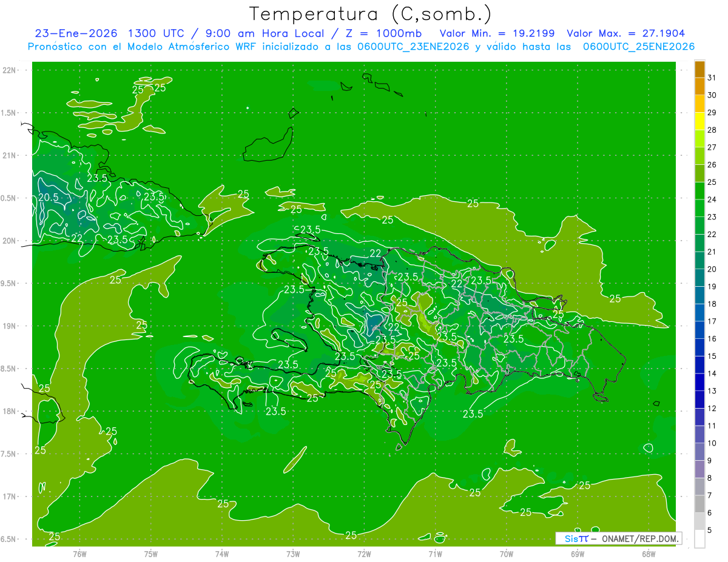Click 'Valor Max. = 27.1904' readout
The width and height of the screenshot is (728, 562).
(x=626, y=33)
